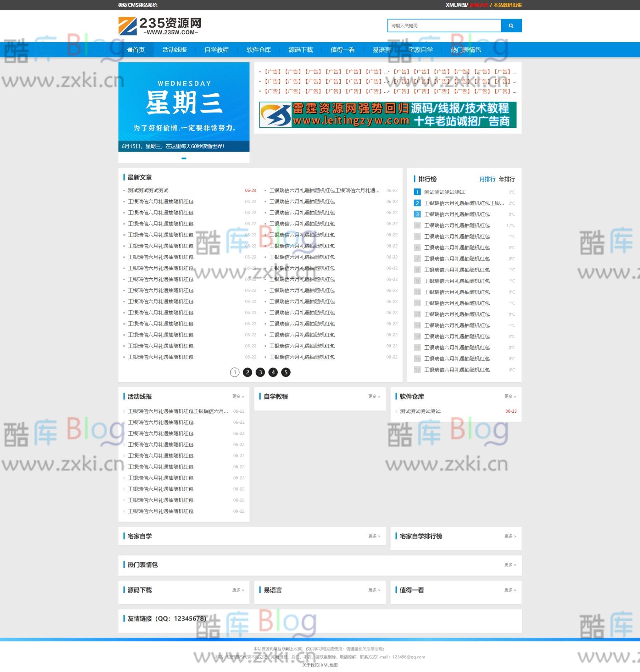Open the 源码下载 navigation menu item
This screenshot has height=672, width=640.
click(x=300, y=50)
